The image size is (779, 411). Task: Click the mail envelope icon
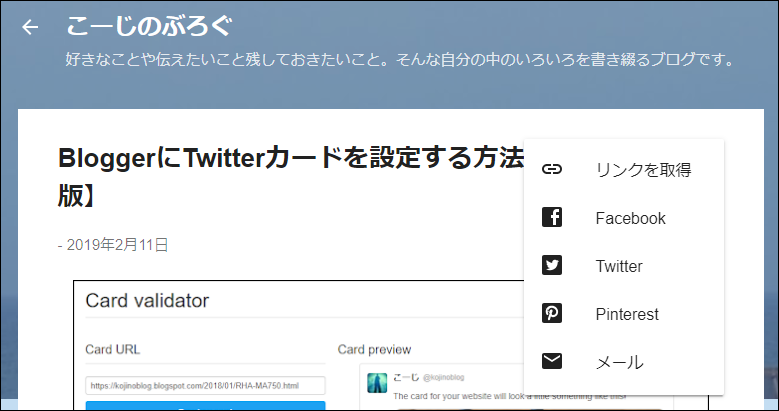coord(552,361)
